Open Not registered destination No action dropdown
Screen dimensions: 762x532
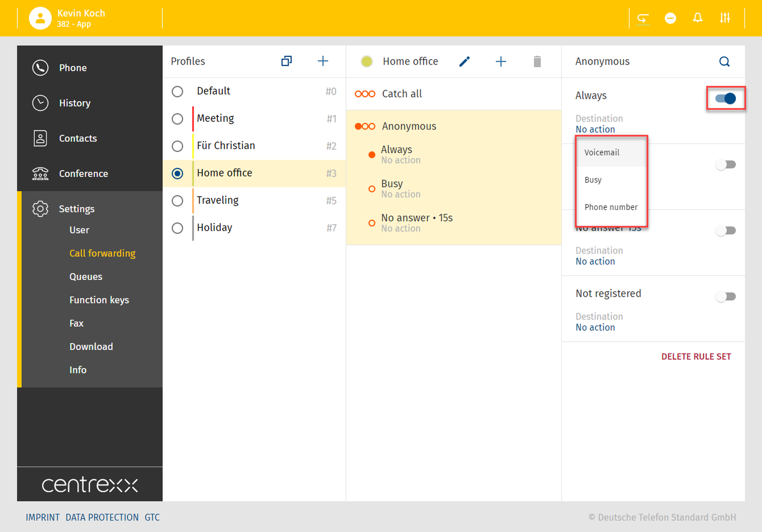pyautogui.click(x=595, y=327)
